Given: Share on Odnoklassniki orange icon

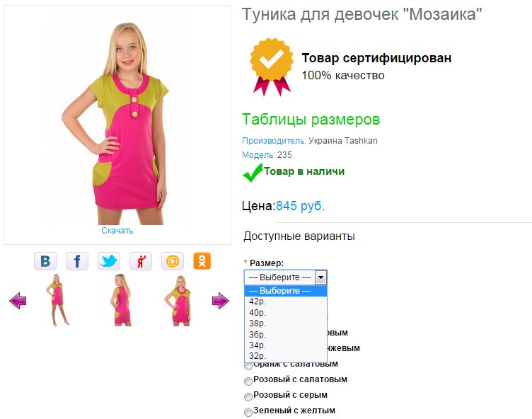Looking at the screenshot, I should (202, 261).
